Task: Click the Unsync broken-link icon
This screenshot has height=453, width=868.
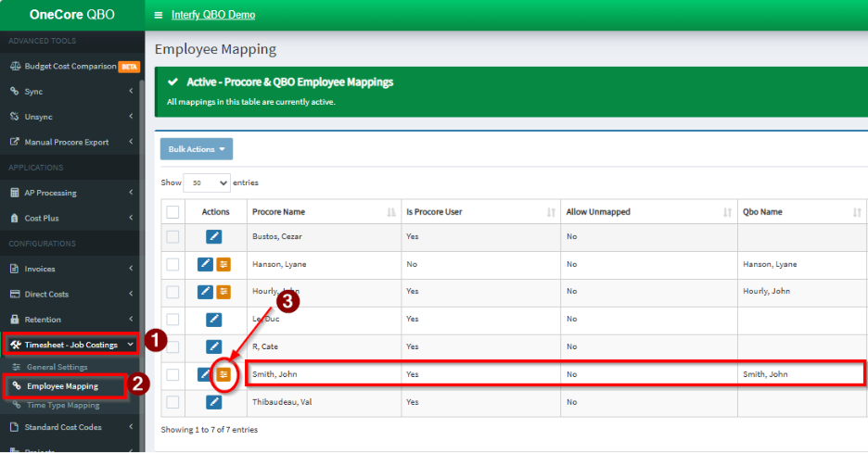Action: click(15, 117)
